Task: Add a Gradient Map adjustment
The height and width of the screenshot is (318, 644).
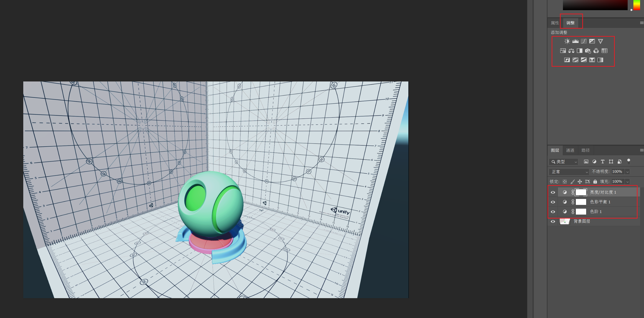Action: point(600,60)
